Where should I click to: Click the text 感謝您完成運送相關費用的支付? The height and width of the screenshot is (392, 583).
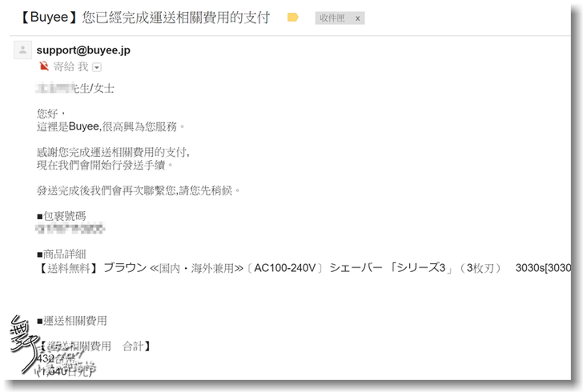[x=114, y=152]
